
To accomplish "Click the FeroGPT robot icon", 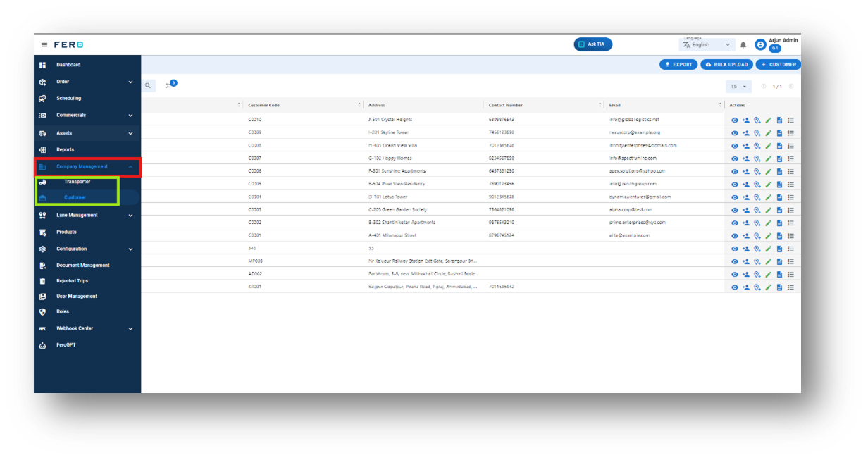I will pos(42,345).
